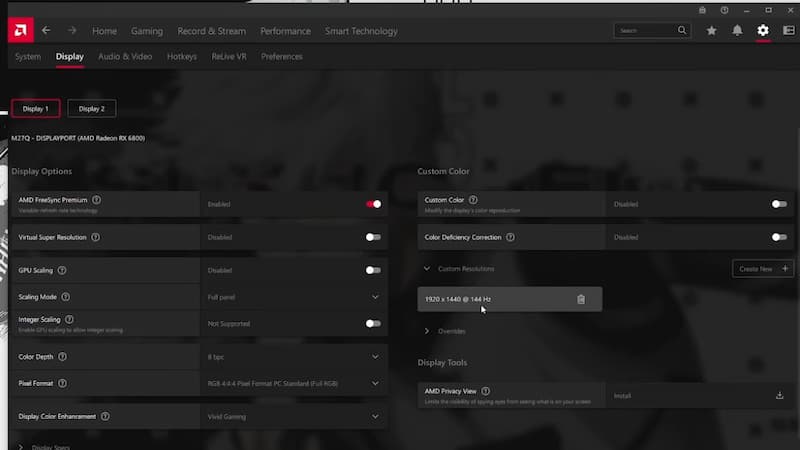Show info for Custom Color
Image resolution: width=800 pixels, height=450 pixels.
coord(473,200)
